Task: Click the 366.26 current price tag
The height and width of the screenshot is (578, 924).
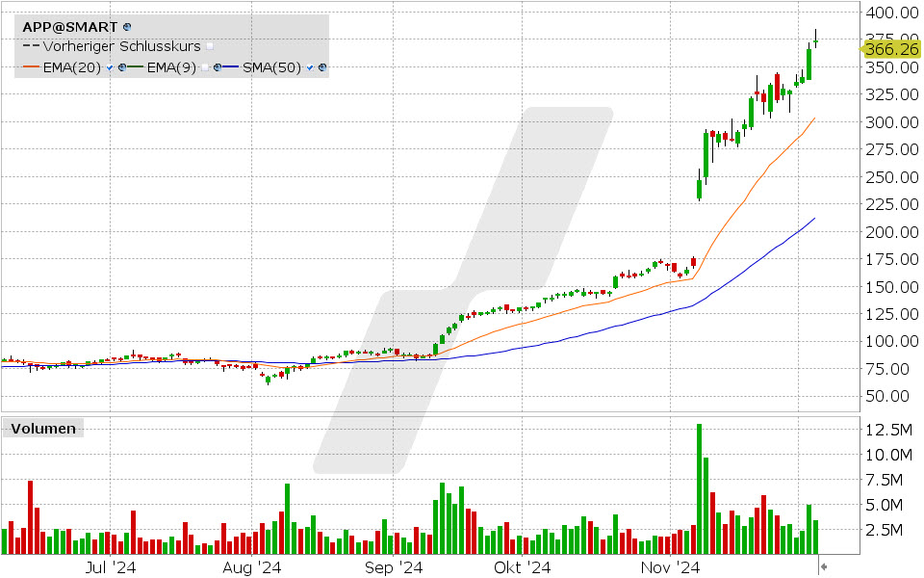Action: pyautogui.click(x=891, y=49)
